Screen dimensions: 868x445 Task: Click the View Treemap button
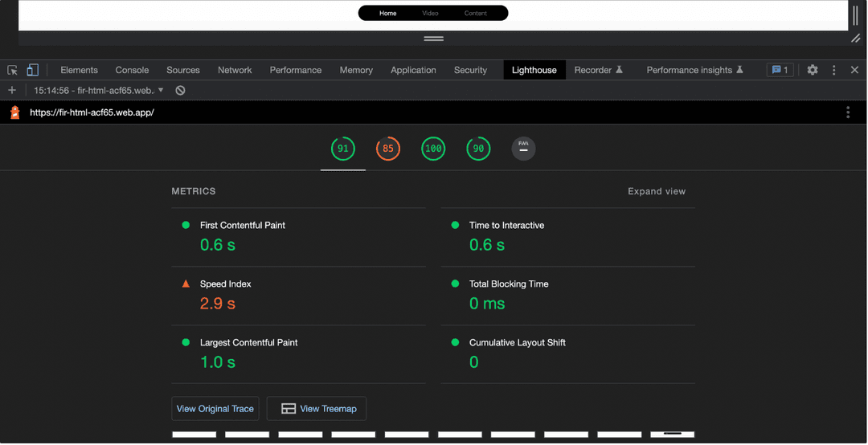click(317, 409)
